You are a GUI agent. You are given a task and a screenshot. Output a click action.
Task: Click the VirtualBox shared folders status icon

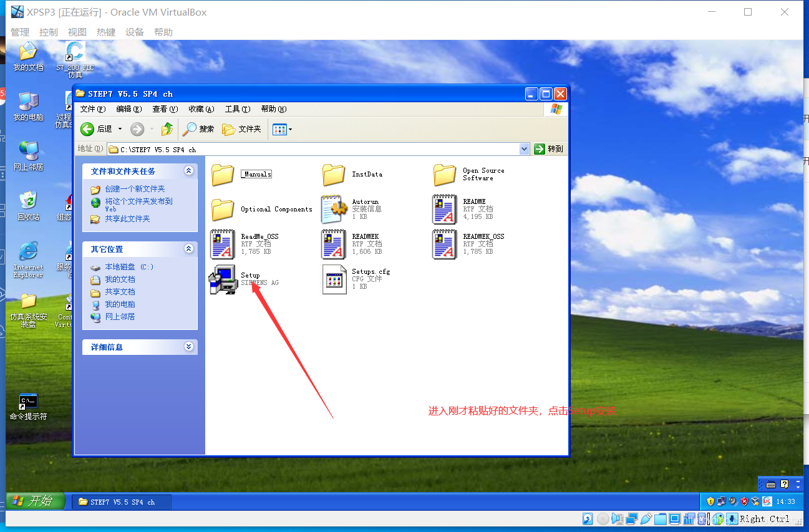(x=661, y=519)
